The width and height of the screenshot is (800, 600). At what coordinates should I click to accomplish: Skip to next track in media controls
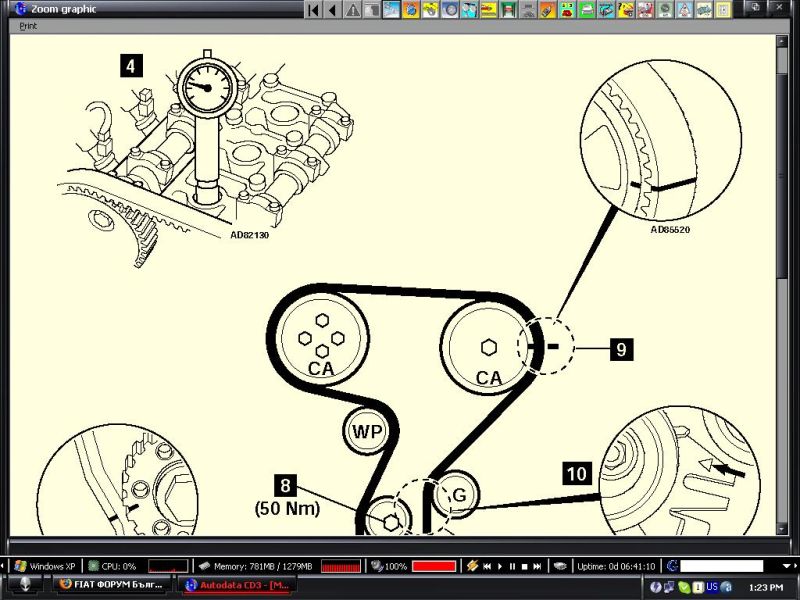pyautogui.click(x=537, y=566)
